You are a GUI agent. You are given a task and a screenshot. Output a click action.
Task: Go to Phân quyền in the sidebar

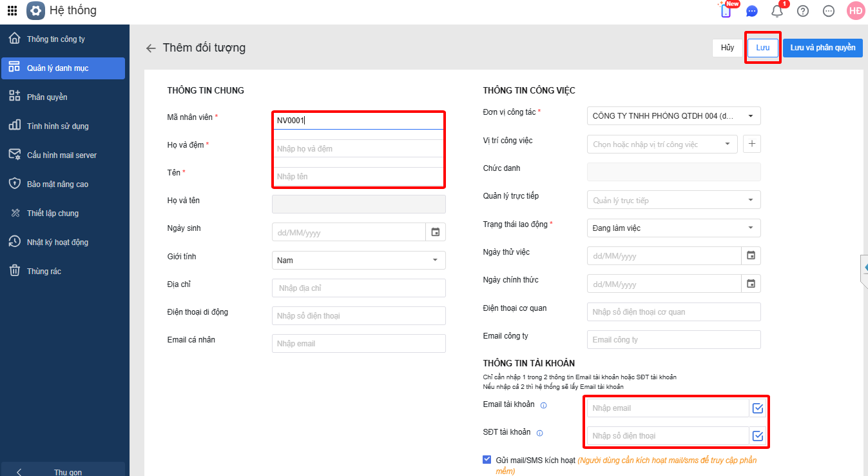click(47, 97)
